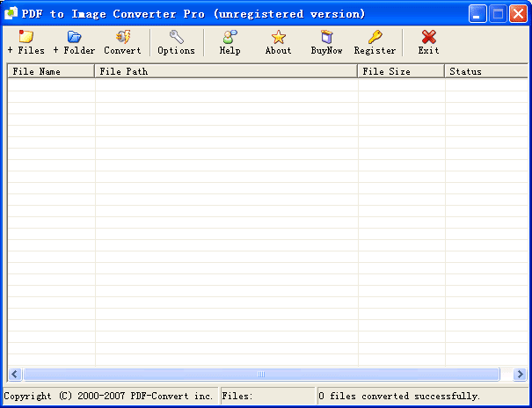Sort by File Name column header

(x=51, y=71)
